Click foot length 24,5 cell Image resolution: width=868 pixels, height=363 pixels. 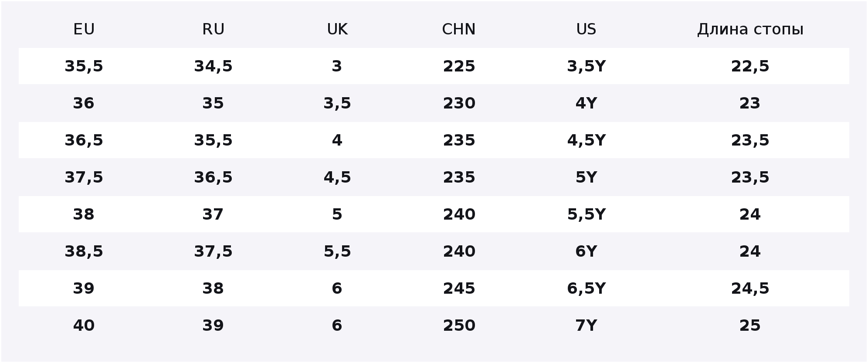click(x=750, y=288)
